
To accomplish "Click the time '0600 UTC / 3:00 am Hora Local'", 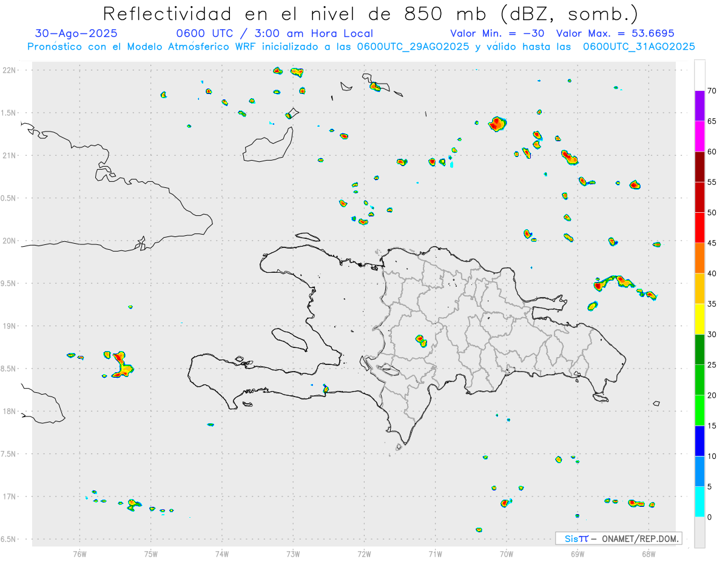I will pos(274,33).
